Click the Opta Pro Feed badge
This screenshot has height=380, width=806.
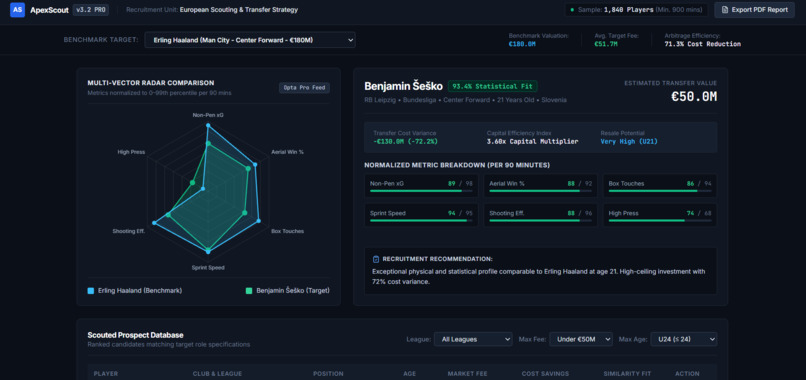(x=304, y=88)
